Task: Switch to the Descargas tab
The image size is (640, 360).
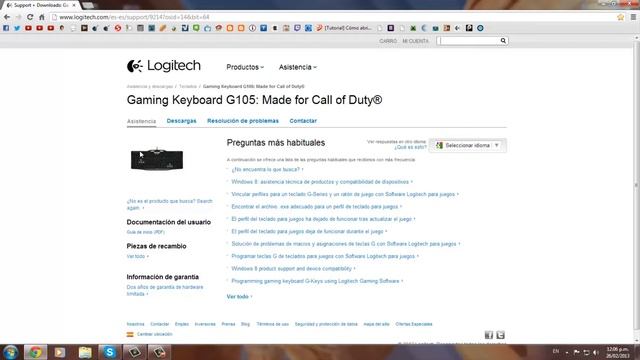Action: [181, 121]
